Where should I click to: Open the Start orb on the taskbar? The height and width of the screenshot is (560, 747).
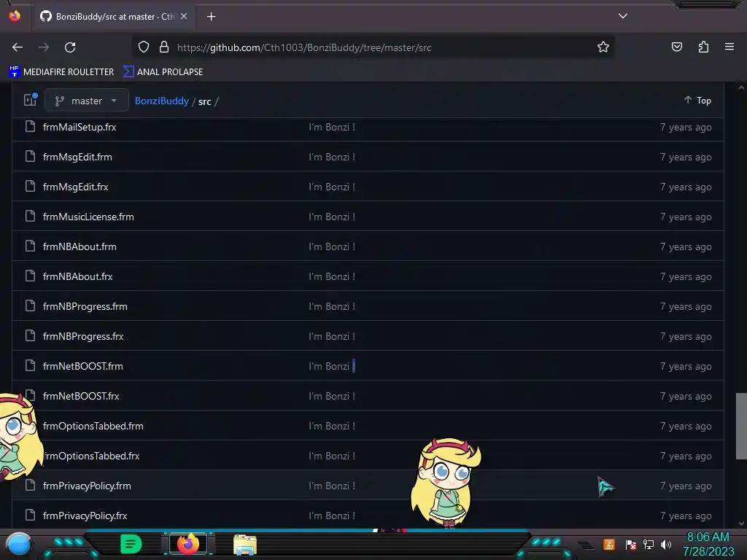pyautogui.click(x=19, y=545)
